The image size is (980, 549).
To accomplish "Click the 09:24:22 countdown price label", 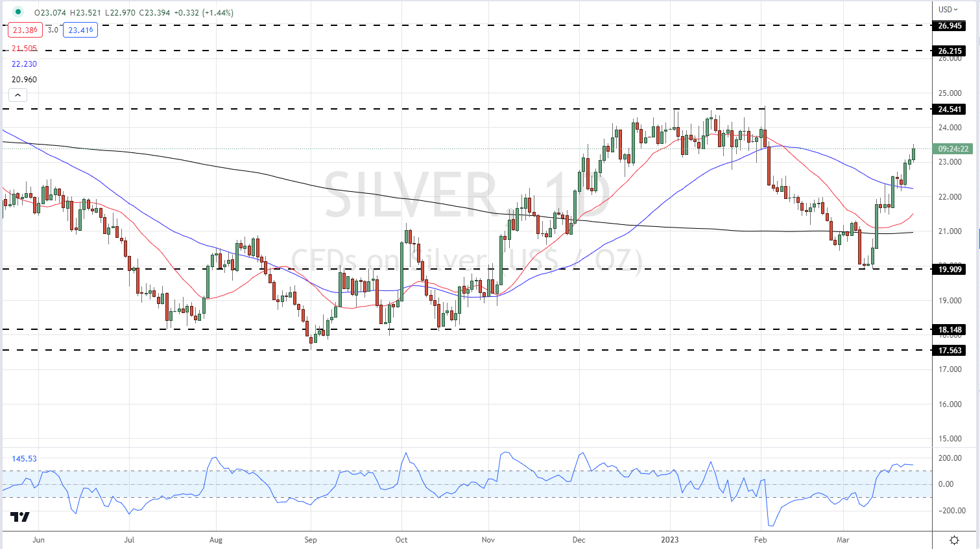I will pyautogui.click(x=953, y=149).
